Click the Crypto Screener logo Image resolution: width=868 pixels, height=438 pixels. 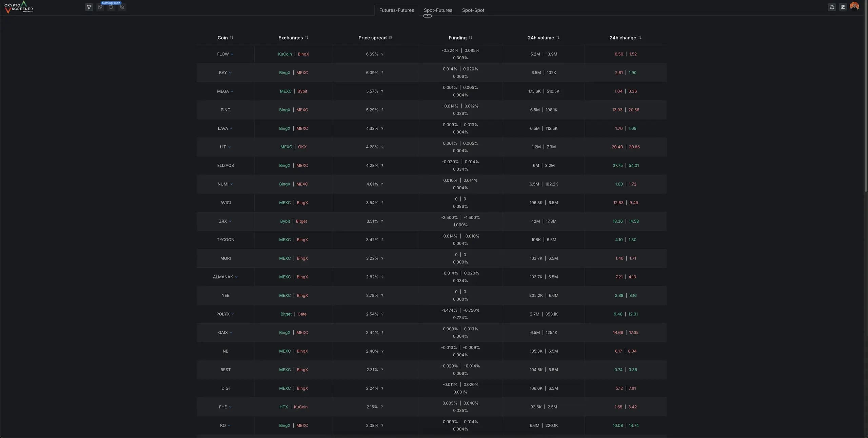pyautogui.click(x=19, y=7)
